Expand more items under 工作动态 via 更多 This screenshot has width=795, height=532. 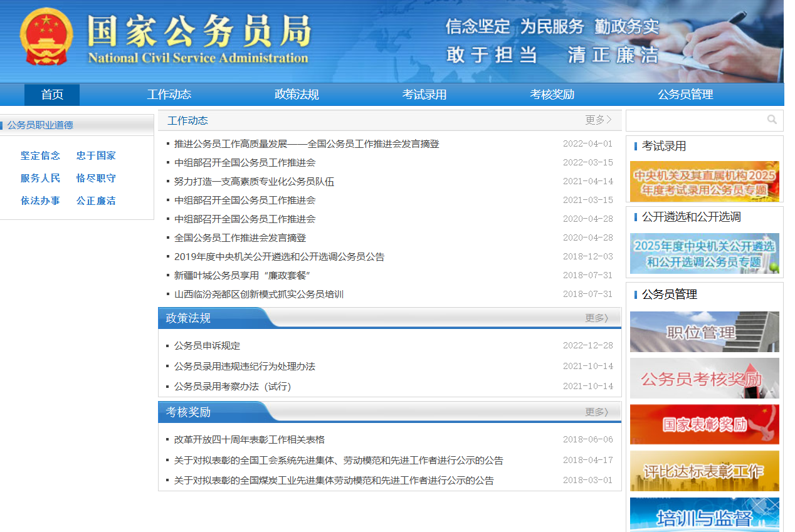(x=596, y=120)
